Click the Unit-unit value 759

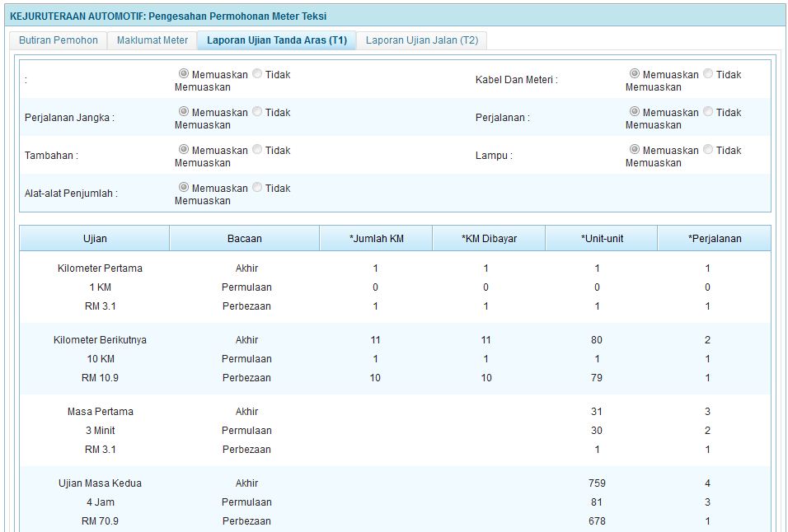(x=597, y=483)
